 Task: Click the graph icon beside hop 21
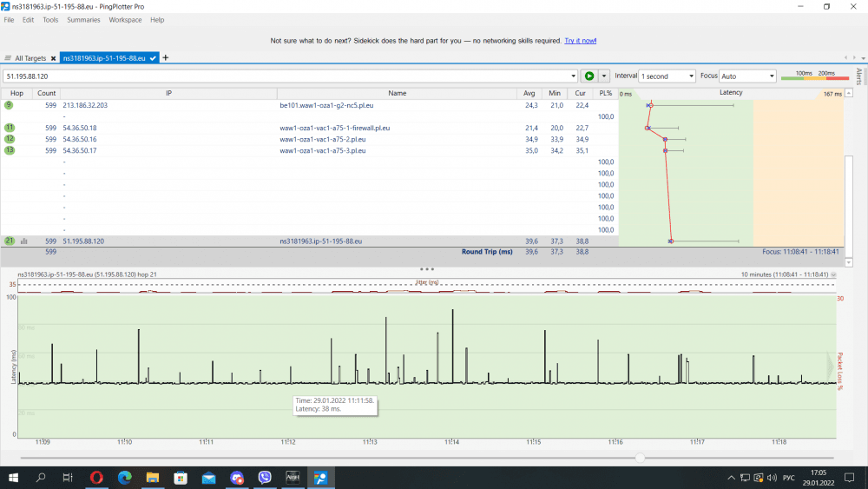(x=24, y=241)
